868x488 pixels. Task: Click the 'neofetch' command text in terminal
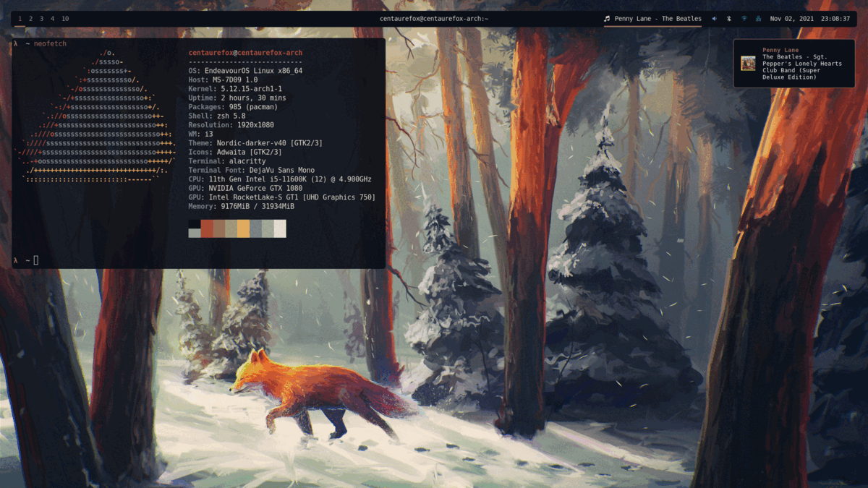pos(51,43)
